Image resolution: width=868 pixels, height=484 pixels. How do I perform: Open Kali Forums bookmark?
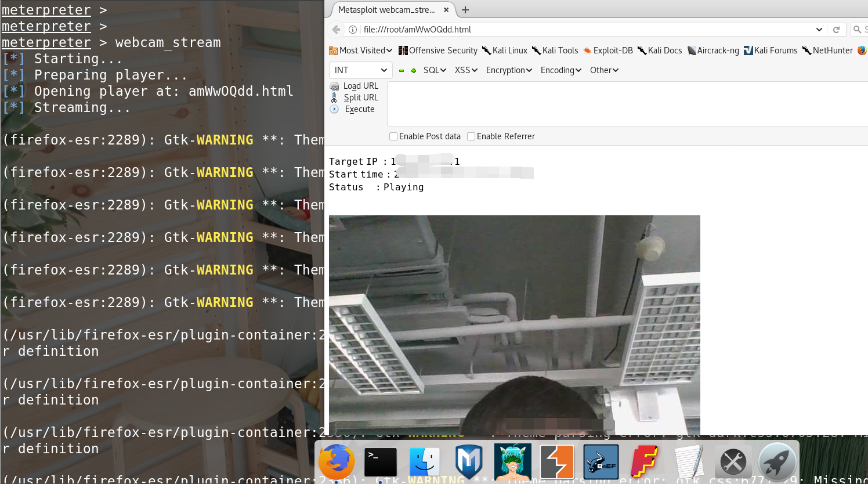click(x=771, y=50)
